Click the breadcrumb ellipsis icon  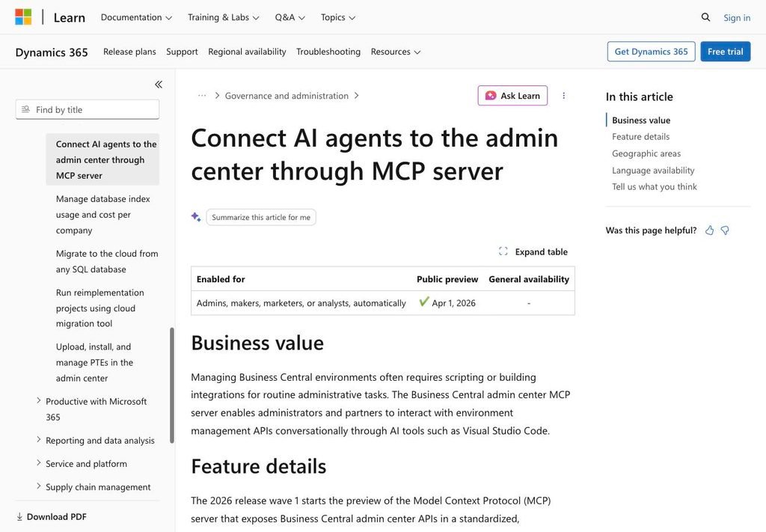202,96
